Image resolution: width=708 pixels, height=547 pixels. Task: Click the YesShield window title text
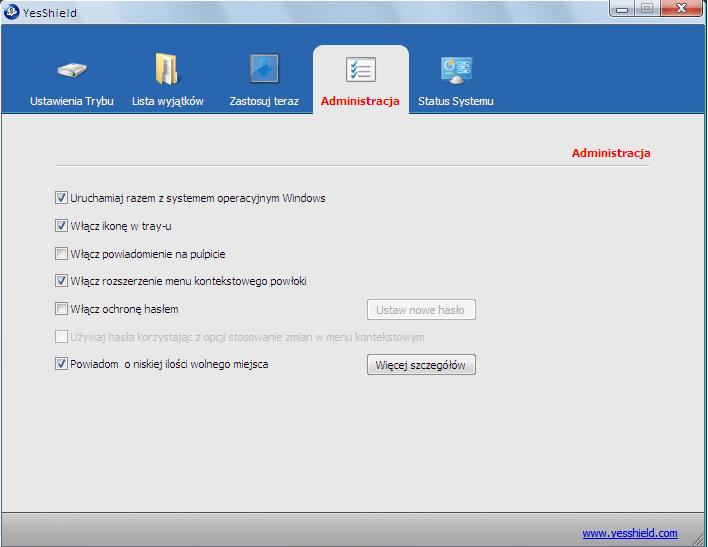50,13
